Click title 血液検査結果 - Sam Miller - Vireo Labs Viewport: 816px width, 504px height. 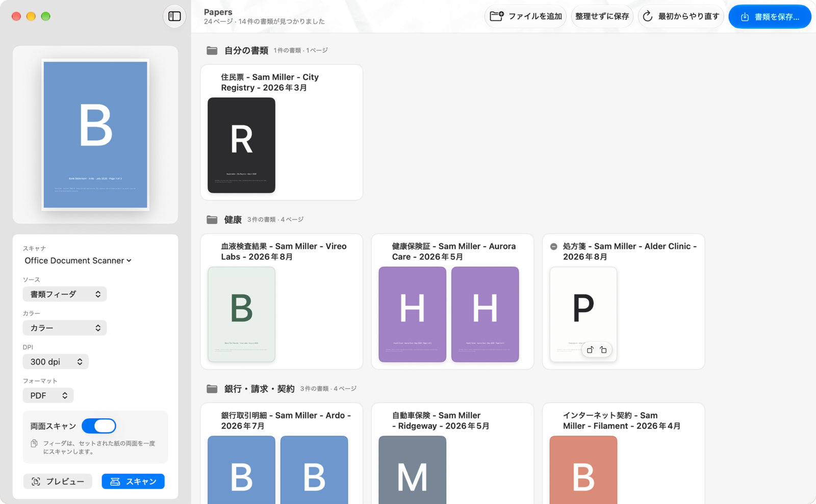(x=284, y=252)
